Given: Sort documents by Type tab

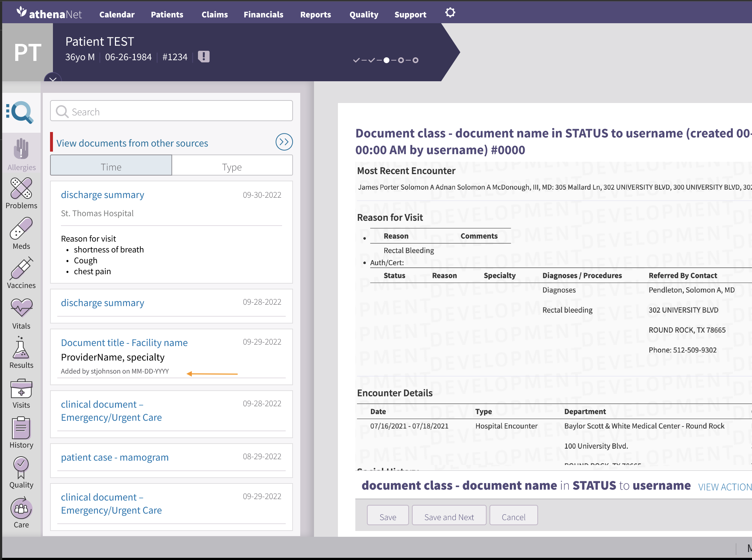Looking at the screenshot, I should (232, 166).
